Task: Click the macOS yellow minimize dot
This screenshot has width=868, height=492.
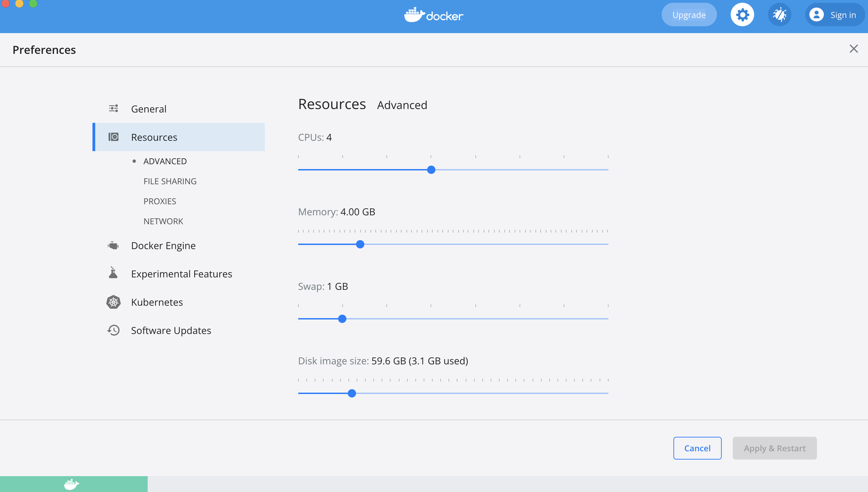Action: point(19,3)
